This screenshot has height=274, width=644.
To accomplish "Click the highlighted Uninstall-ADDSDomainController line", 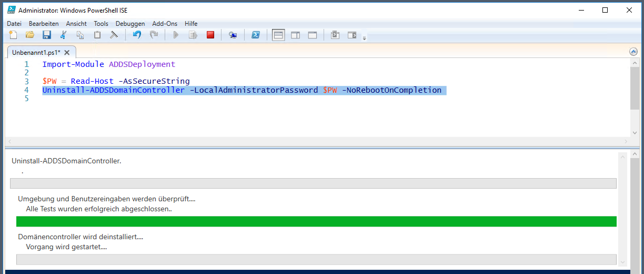I will [244, 90].
